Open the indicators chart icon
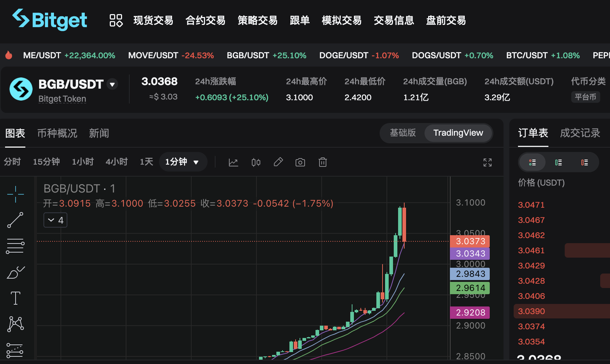 (x=233, y=162)
